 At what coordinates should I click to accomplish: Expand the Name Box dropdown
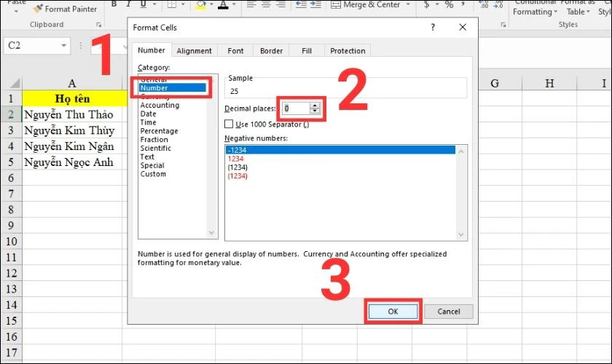(x=63, y=46)
